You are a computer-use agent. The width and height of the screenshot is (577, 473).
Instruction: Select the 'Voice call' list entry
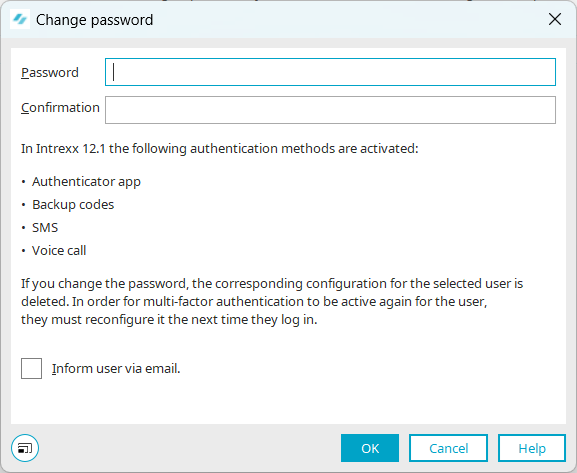click(59, 250)
